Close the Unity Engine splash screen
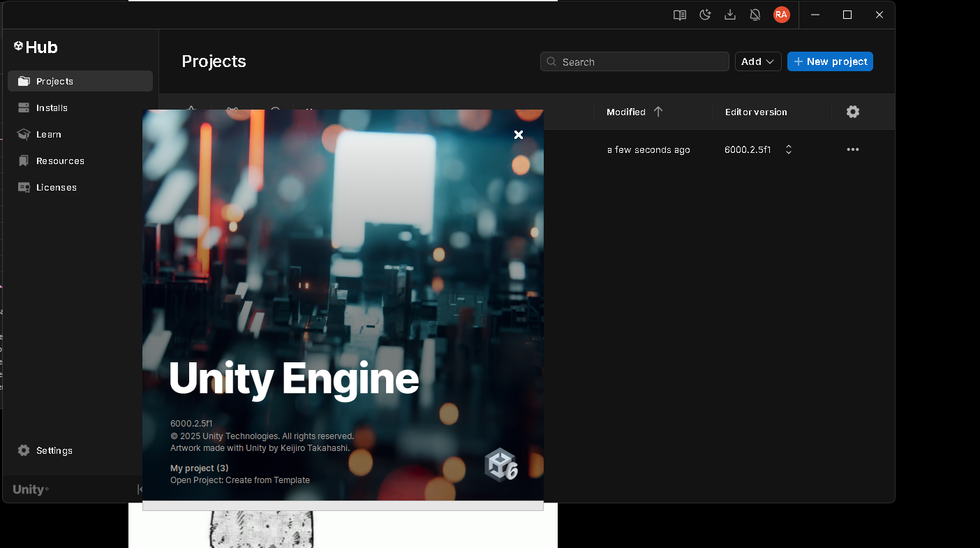 (519, 135)
